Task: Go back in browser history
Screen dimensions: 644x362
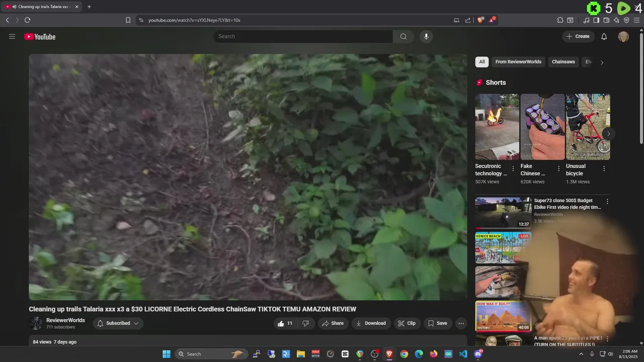Action: click(7, 20)
